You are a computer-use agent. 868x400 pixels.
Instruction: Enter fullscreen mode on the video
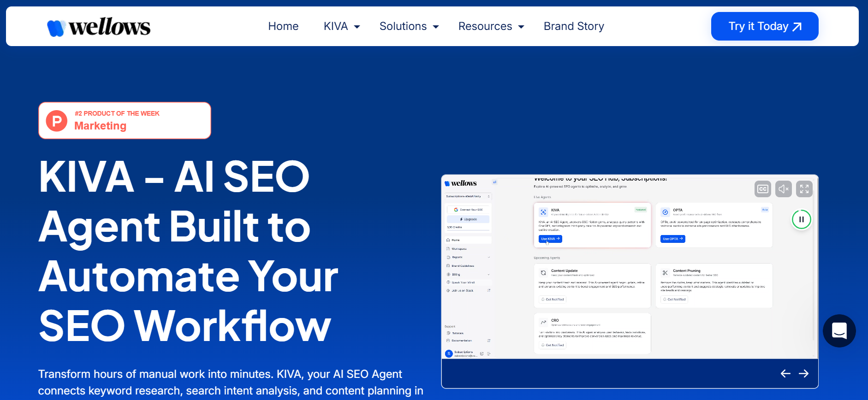point(804,189)
